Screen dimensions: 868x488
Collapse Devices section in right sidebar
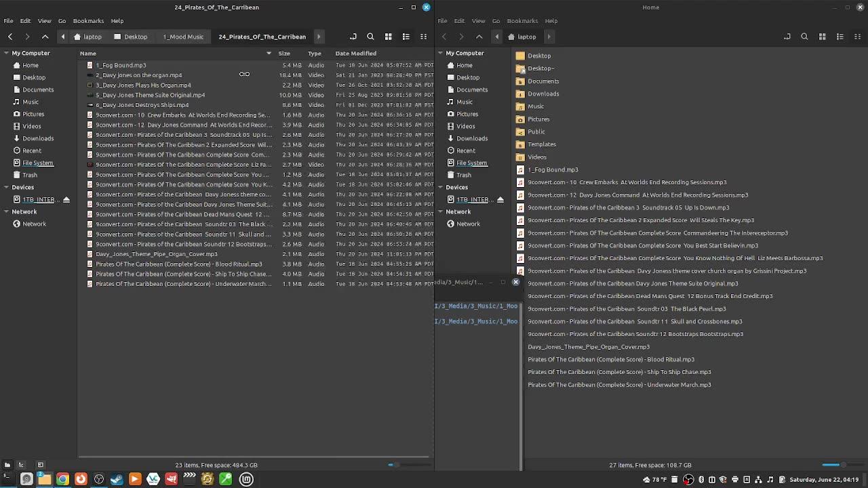click(440, 187)
